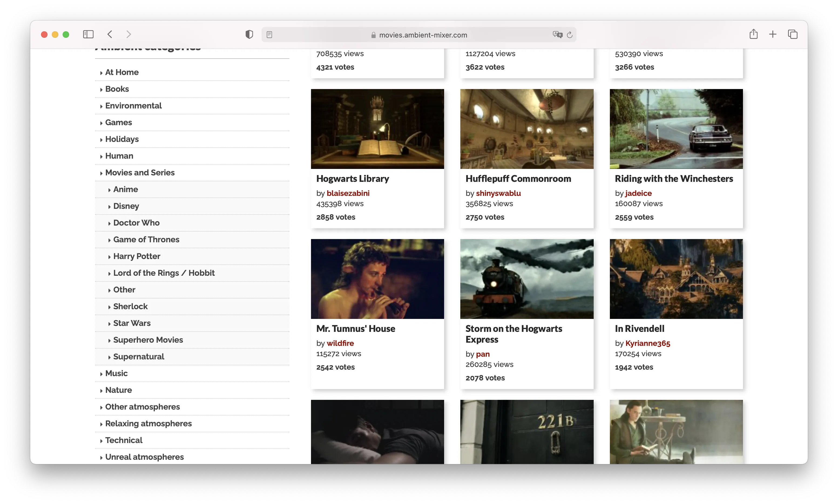Select the Relaxing atmospheres category
This screenshot has width=838, height=504.
[148, 424]
